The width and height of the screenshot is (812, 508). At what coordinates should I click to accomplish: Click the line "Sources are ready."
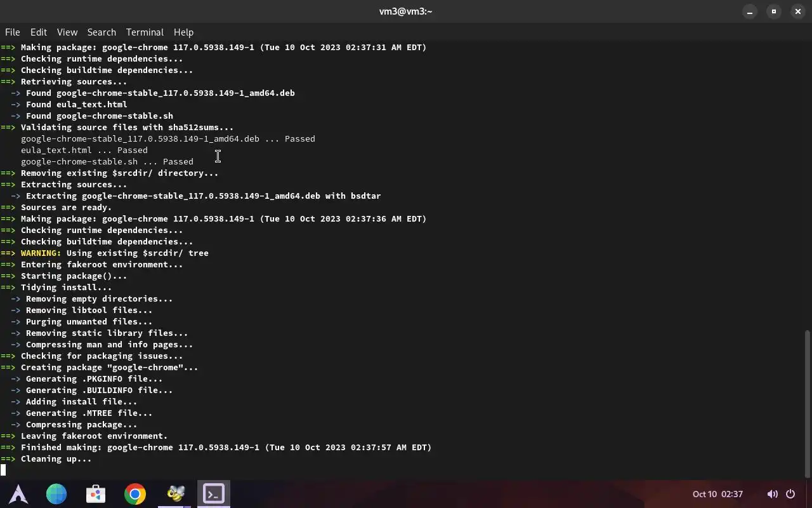(x=66, y=207)
